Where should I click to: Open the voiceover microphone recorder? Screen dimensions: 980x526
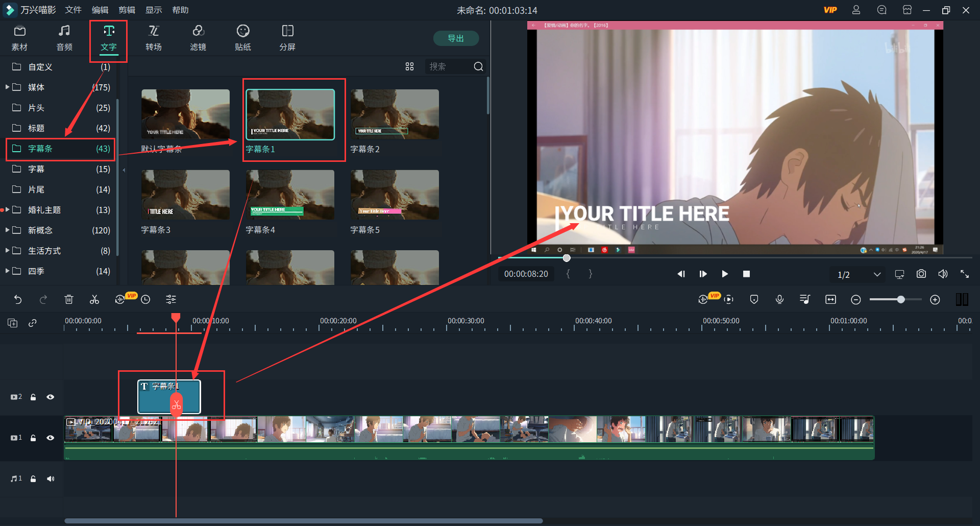779,300
